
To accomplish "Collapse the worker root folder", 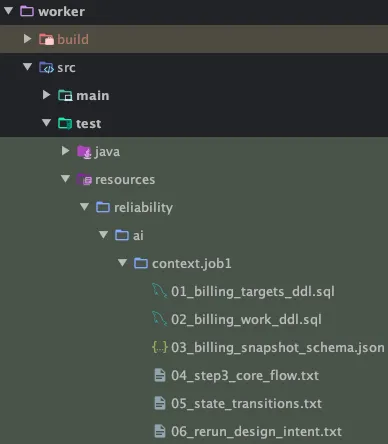I will click(x=9, y=11).
